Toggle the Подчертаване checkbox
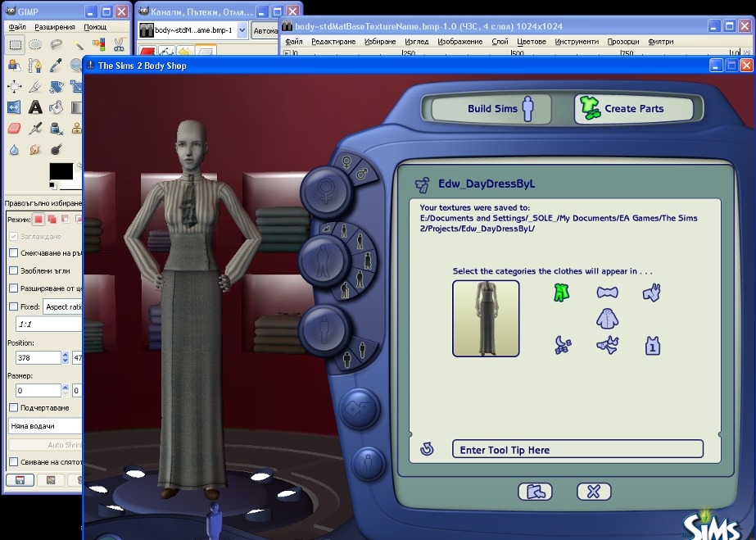Screen dimensions: 756x540 [x=13, y=407]
